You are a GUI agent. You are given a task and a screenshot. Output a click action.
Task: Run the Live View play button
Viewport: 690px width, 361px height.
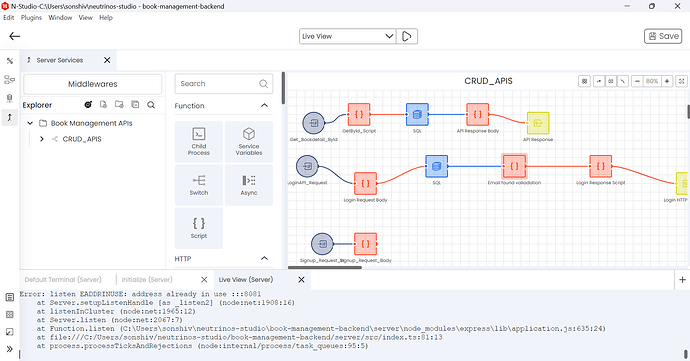click(x=407, y=36)
